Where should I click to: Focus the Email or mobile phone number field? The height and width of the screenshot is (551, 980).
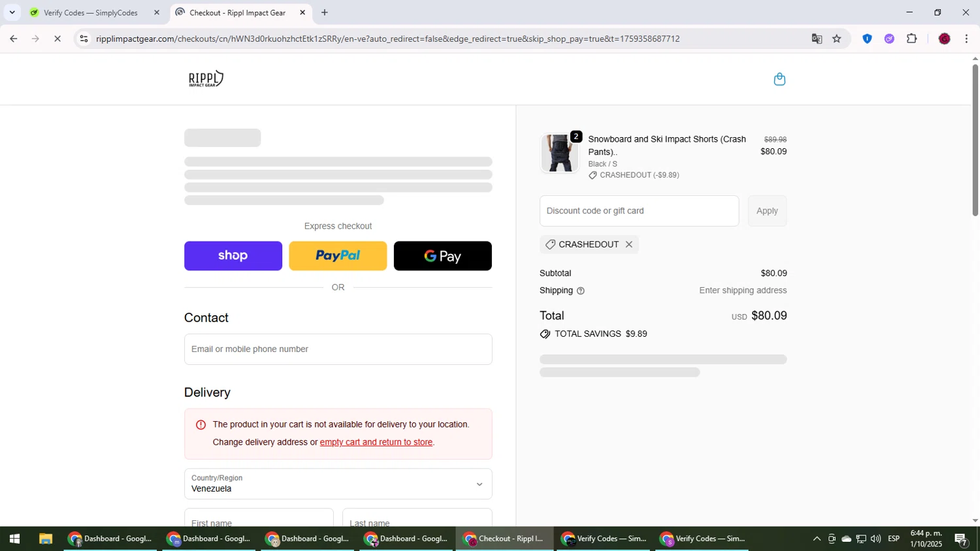pos(338,349)
